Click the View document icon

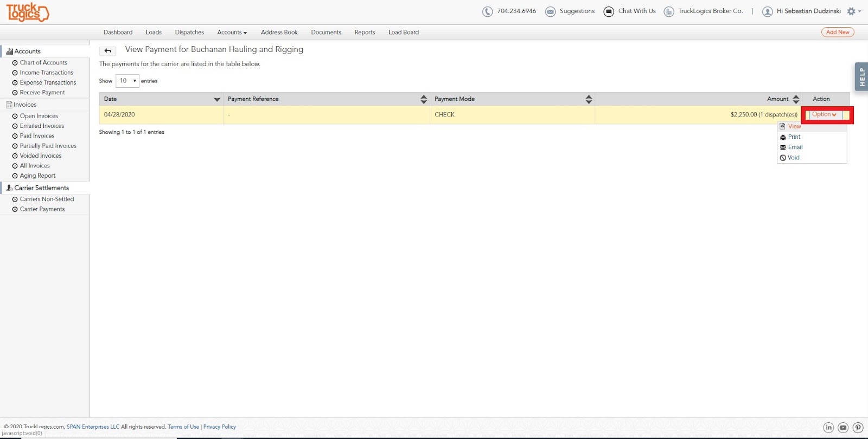pos(782,126)
